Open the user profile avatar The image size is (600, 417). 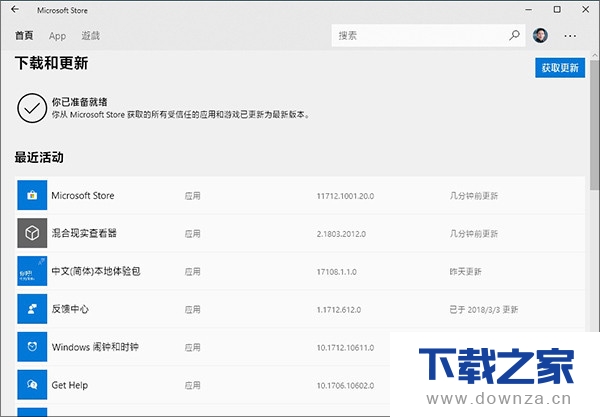click(541, 35)
